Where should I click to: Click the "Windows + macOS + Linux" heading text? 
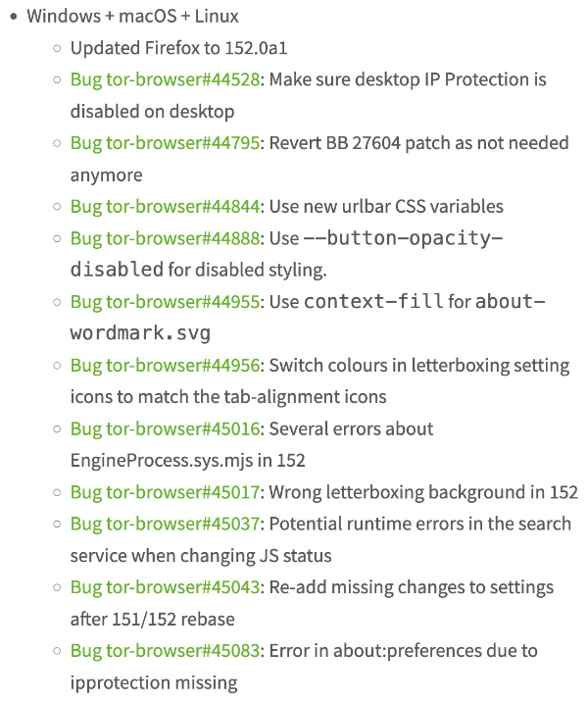[132, 17]
